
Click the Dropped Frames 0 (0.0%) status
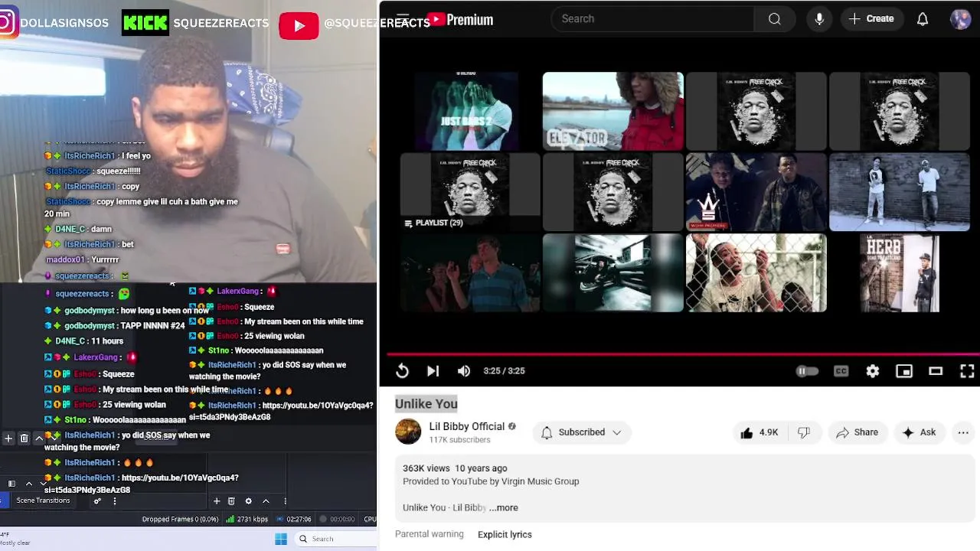(180, 519)
